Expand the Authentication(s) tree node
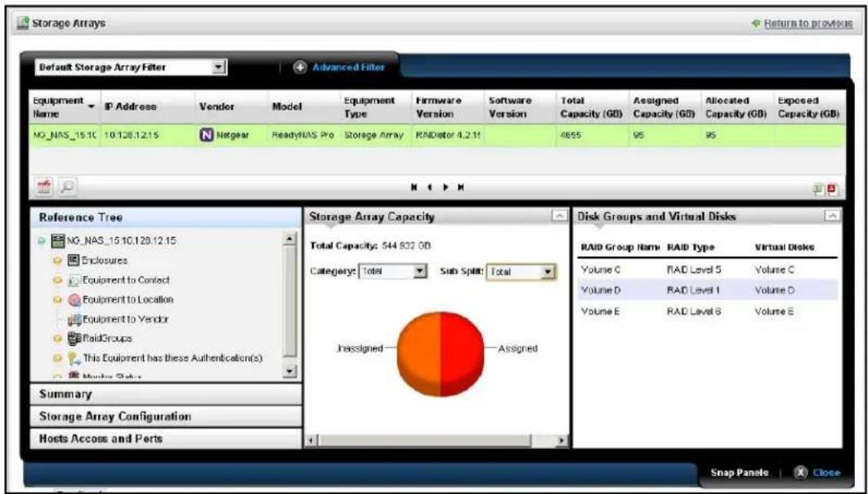 57,359
